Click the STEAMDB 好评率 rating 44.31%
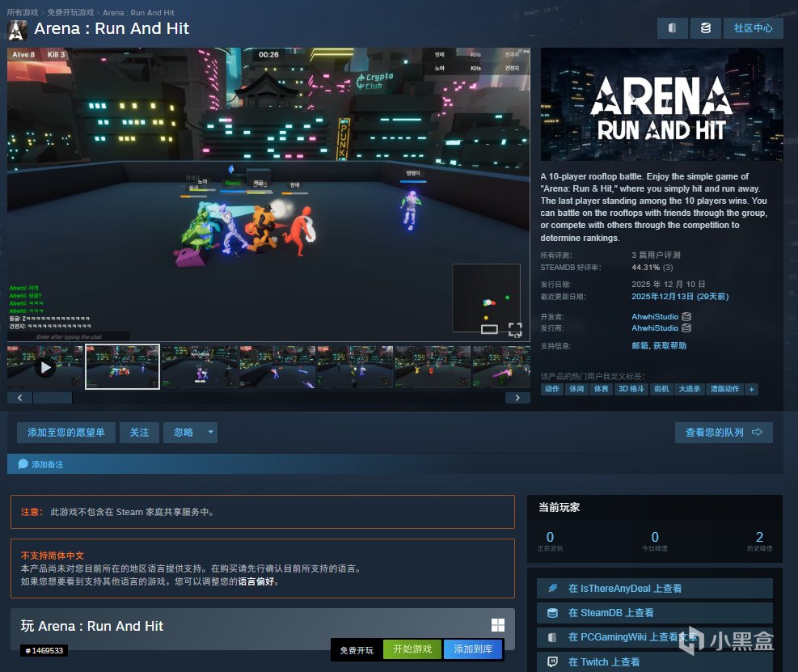The image size is (798, 672). [645, 268]
